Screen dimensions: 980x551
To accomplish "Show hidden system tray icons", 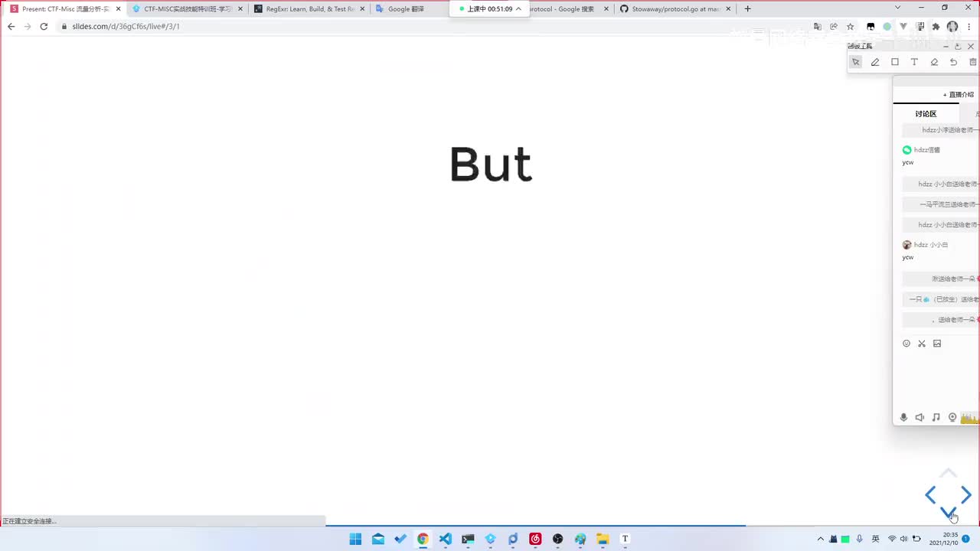I will click(820, 539).
